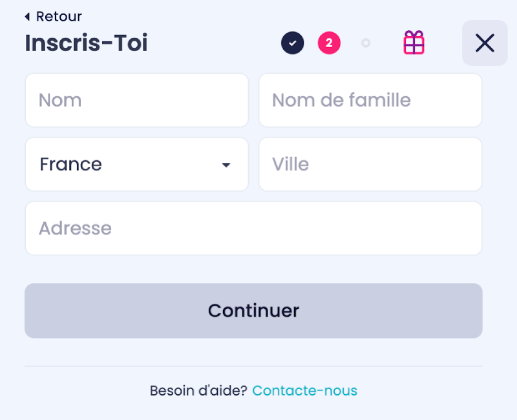Expand the country list via caret arrow
Viewport: 517px width, 420px height.
(x=226, y=165)
